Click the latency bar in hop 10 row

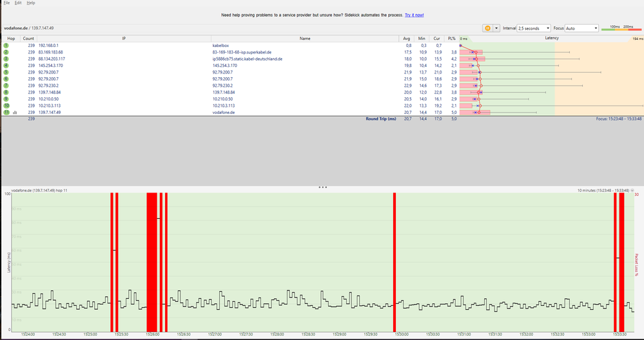466,106
